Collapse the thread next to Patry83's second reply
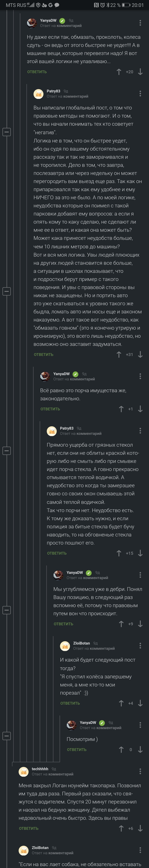 pos(7,451)
